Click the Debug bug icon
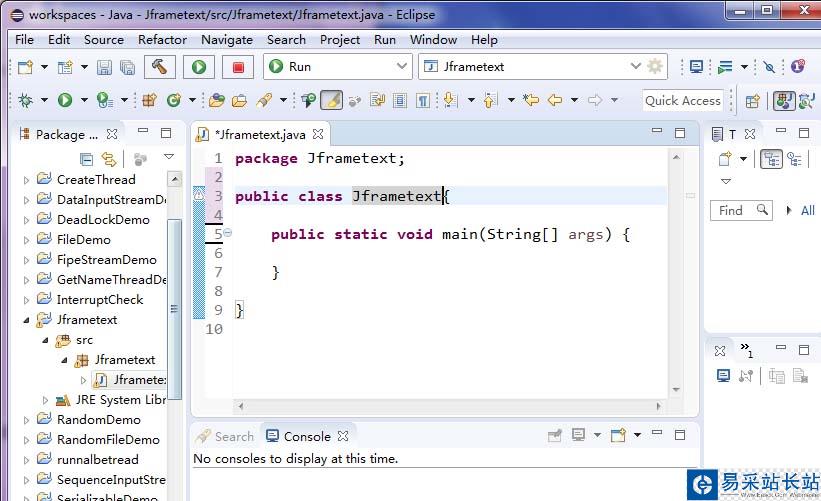The width and height of the screenshot is (821, 501). 25,99
